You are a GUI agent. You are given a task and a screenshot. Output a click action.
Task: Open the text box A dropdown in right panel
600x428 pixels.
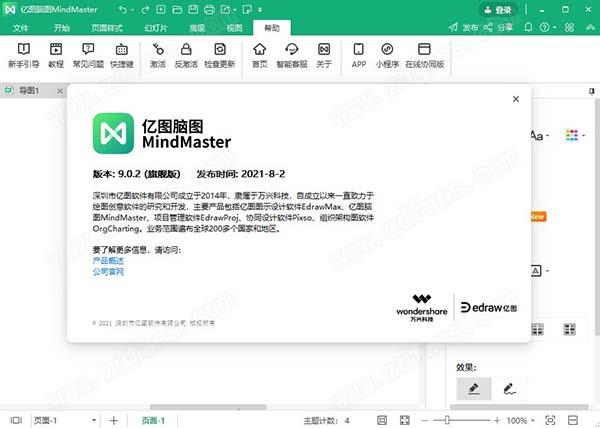(541, 271)
